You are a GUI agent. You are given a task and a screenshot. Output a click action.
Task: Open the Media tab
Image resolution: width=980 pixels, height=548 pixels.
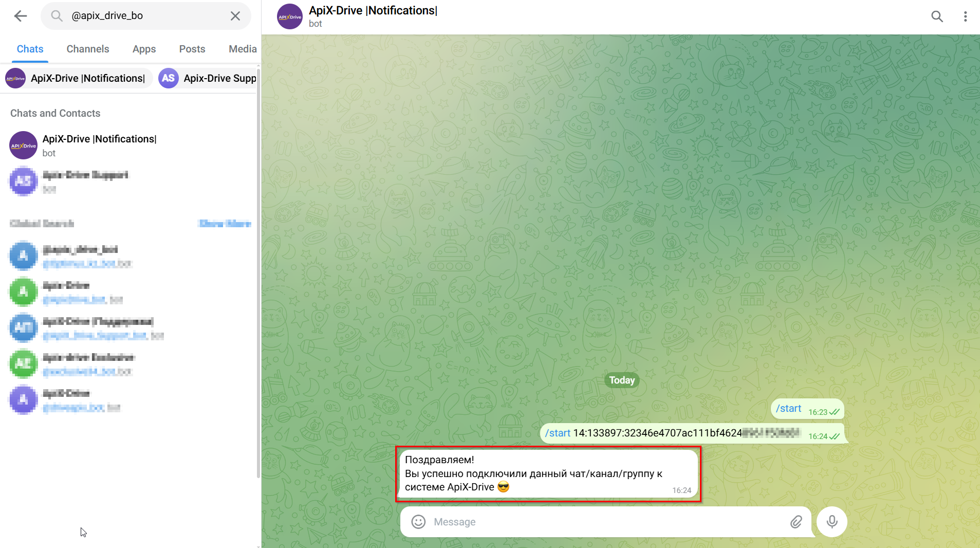point(243,49)
